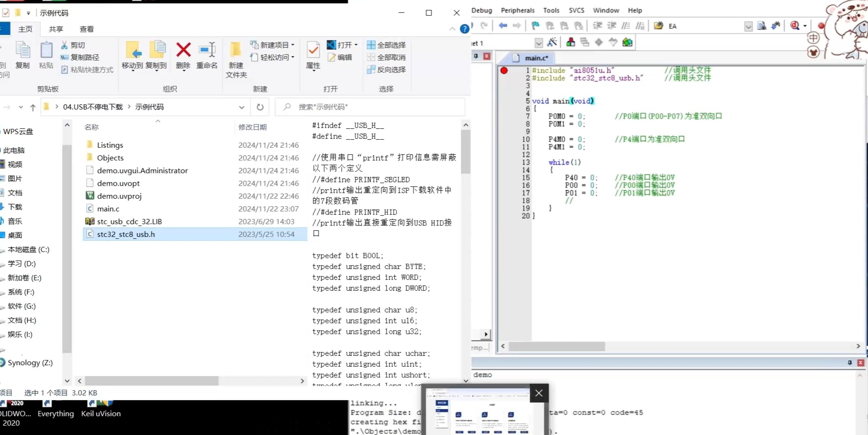Expand the address bar history dropdown
Screen dimensions: 868x435
242,107
